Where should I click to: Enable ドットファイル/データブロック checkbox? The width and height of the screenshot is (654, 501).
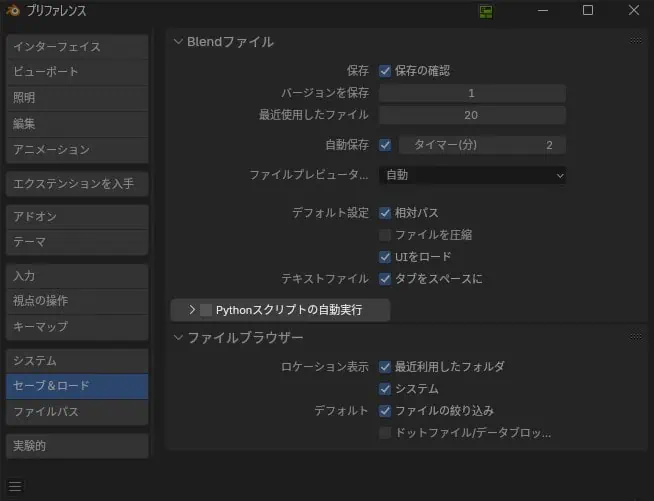(385, 433)
